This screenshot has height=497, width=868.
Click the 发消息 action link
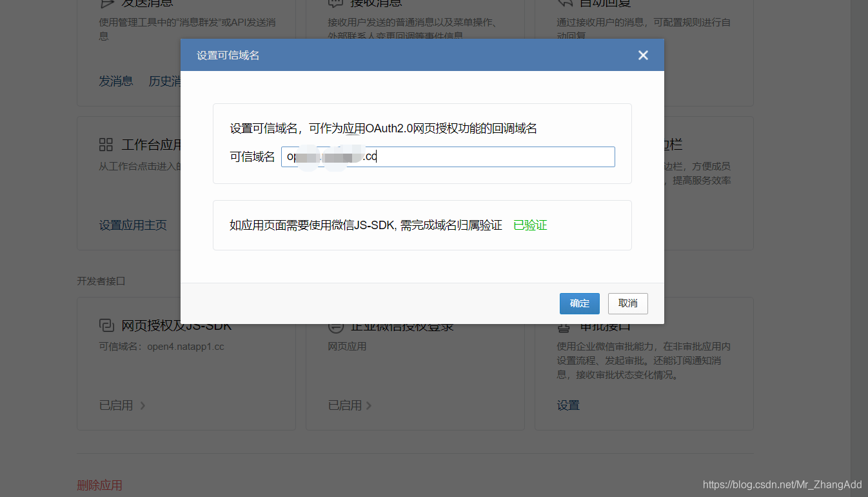[116, 81]
